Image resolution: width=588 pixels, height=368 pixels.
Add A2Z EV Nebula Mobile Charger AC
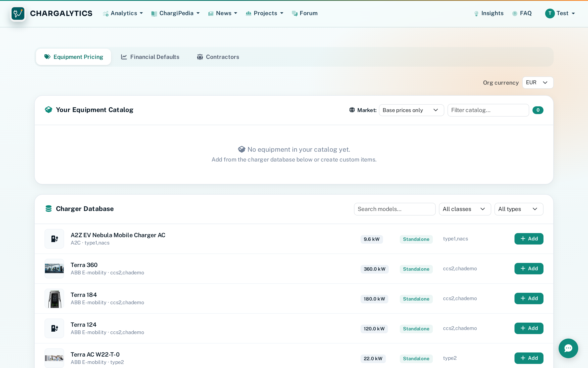click(529, 239)
